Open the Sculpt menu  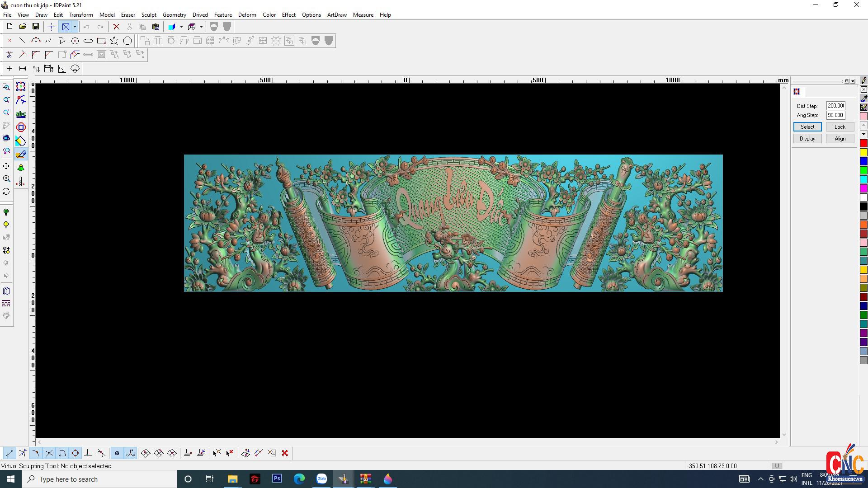coord(149,15)
